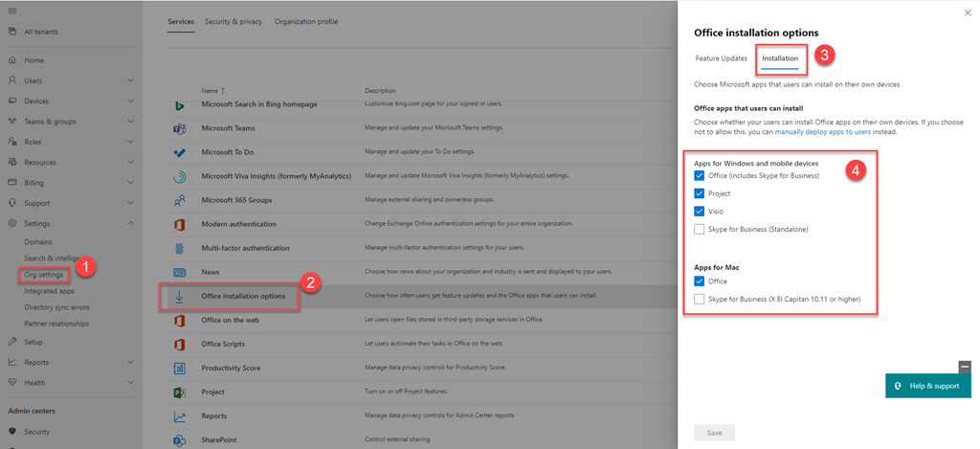980x449 pixels.
Task: Open the Domains settings page
Action: tap(38, 242)
